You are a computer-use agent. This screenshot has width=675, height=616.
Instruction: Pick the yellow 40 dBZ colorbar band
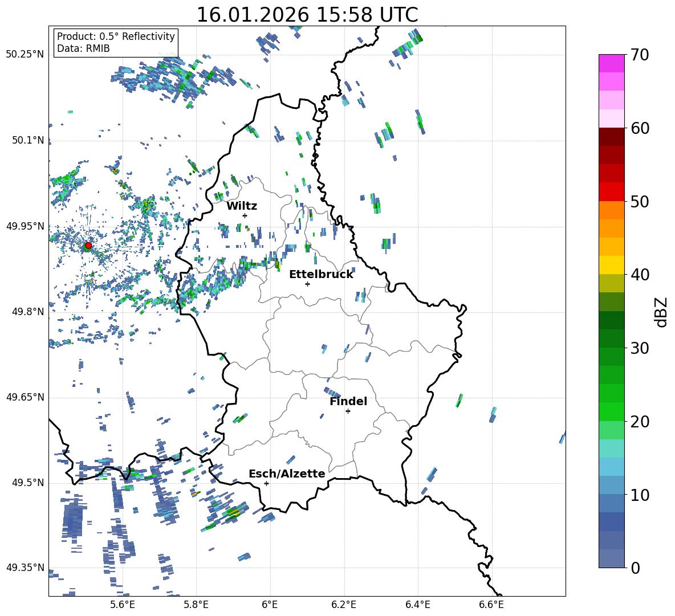(612, 266)
